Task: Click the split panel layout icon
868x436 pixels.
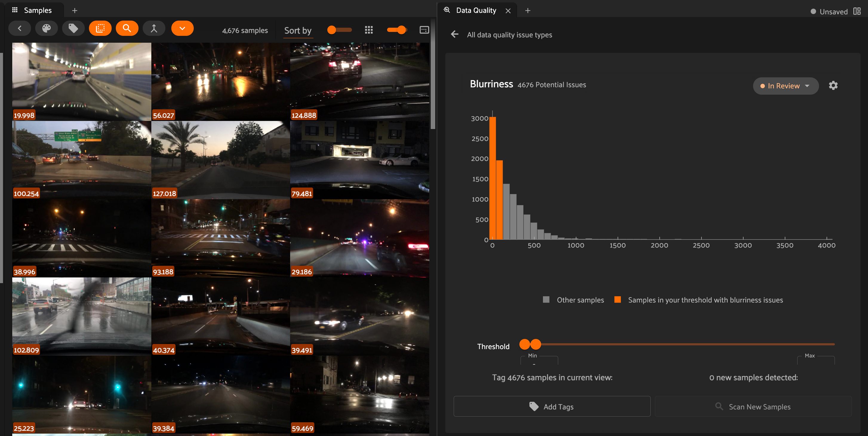Action: [x=857, y=11]
